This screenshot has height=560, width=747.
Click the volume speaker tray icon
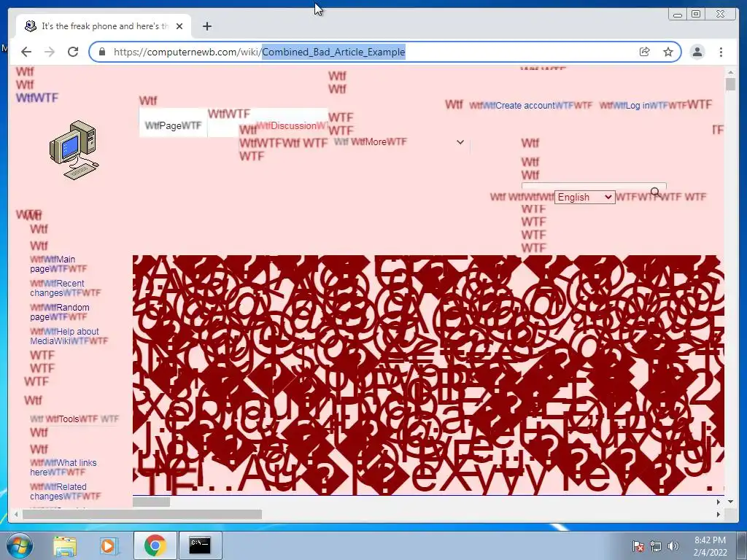[673, 546]
